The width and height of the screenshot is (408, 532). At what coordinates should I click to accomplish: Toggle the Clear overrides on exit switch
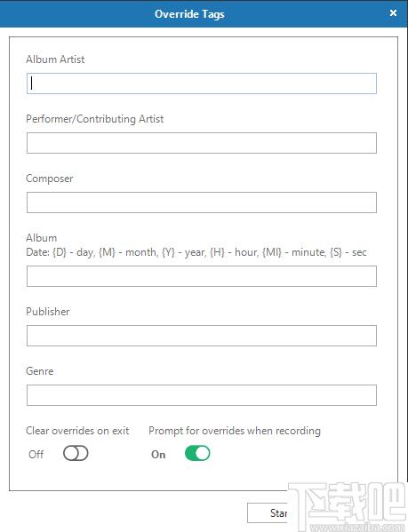pos(76,453)
